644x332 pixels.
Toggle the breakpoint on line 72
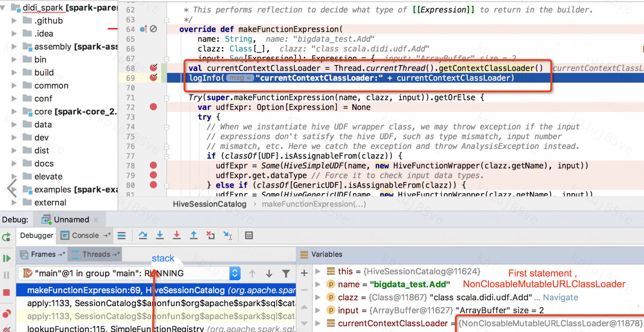(x=153, y=107)
